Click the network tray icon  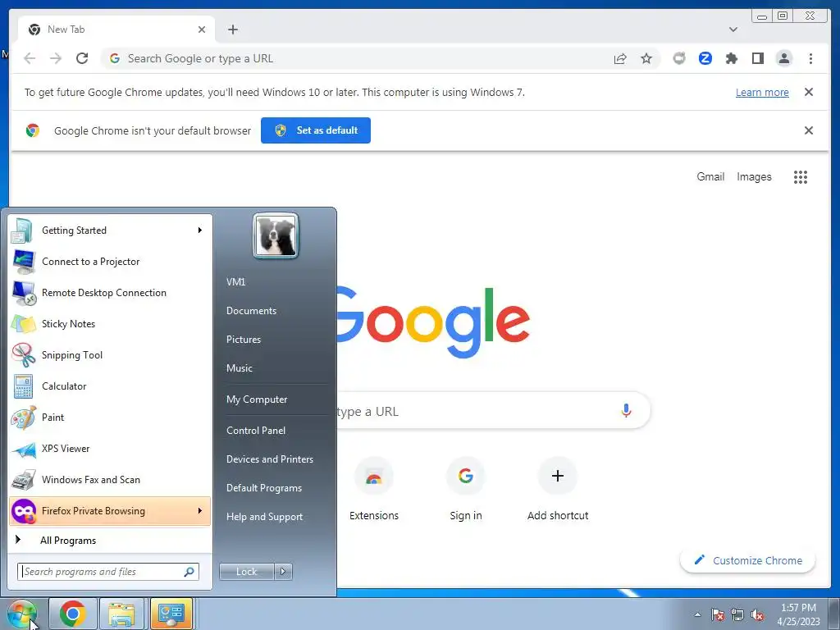pyautogui.click(x=737, y=615)
